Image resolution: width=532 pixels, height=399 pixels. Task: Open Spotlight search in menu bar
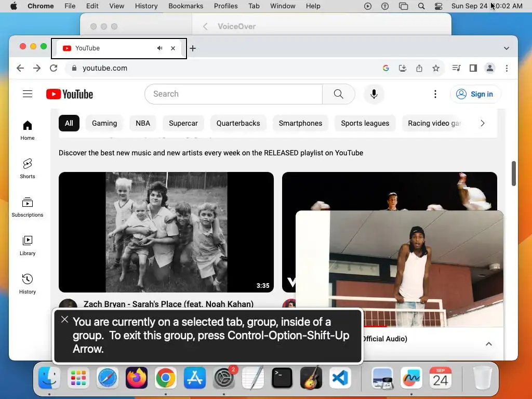tap(421, 6)
